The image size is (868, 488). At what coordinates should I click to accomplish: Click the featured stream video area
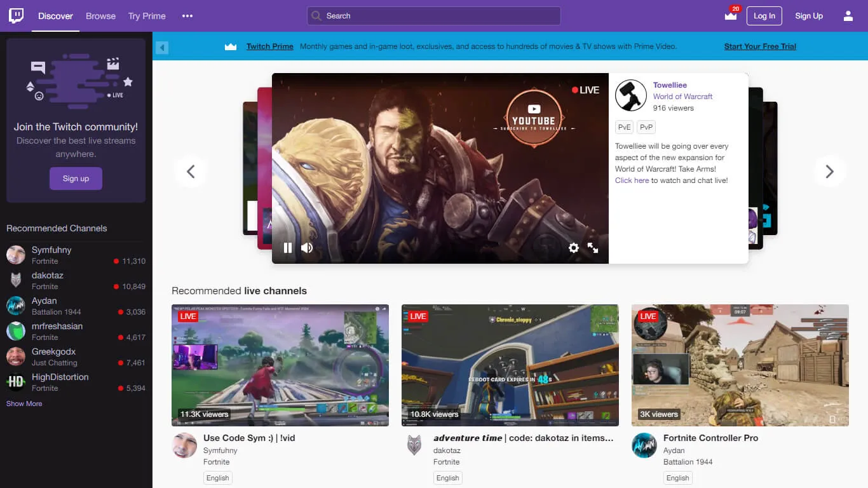(x=440, y=168)
